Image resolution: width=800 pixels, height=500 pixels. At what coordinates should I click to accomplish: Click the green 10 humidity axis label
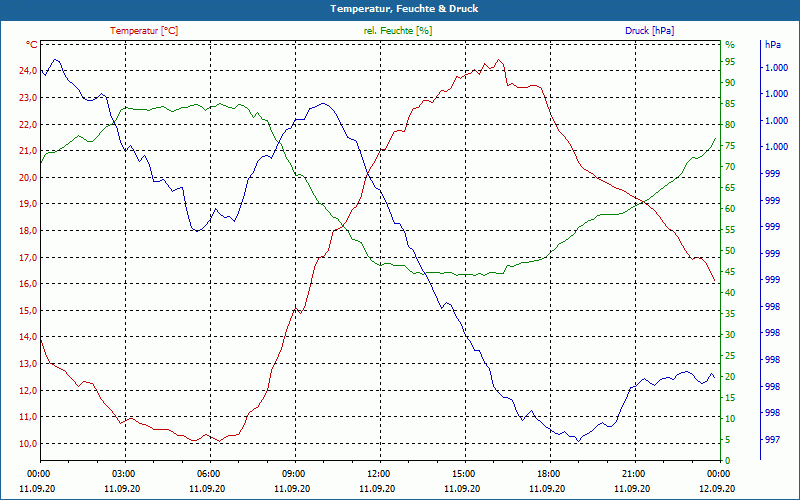(730, 419)
